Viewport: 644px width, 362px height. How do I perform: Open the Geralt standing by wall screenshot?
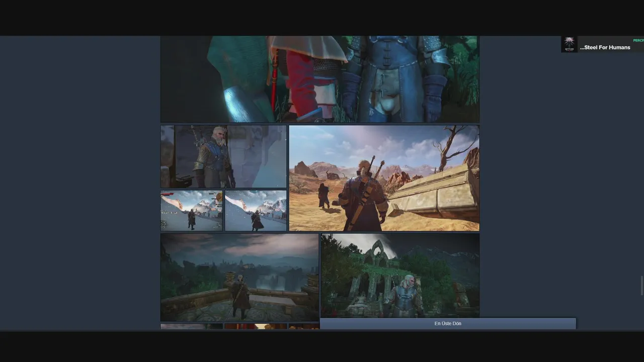point(223,156)
